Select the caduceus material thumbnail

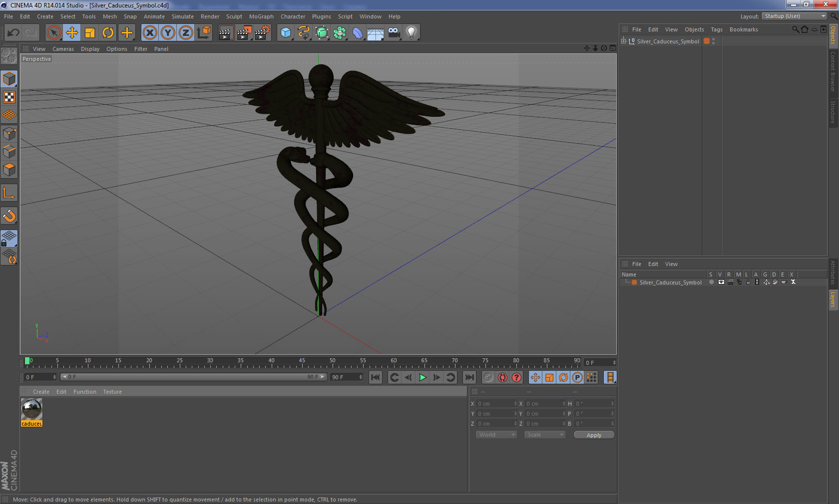pyautogui.click(x=31, y=409)
